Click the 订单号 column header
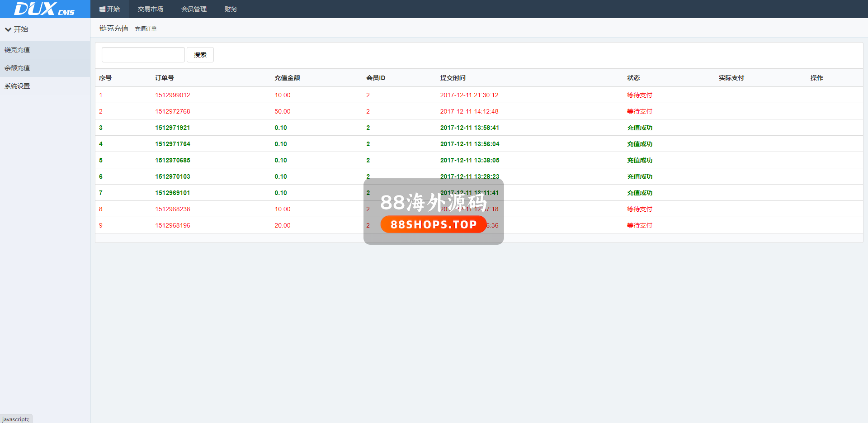This screenshot has height=423, width=868. [x=164, y=78]
